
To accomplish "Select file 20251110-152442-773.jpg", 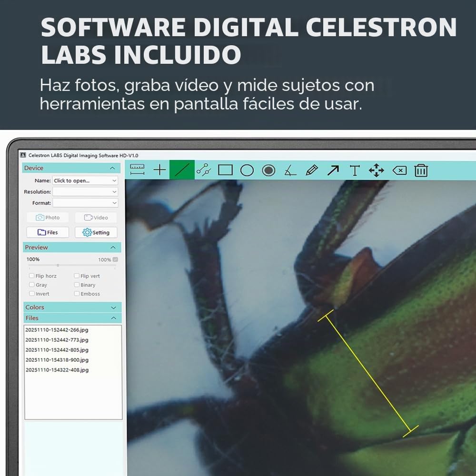I will click(57, 340).
